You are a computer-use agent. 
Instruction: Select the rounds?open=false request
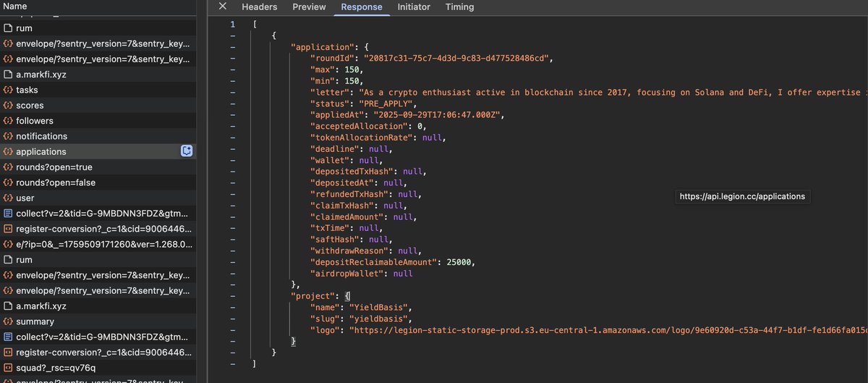click(x=98, y=182)
